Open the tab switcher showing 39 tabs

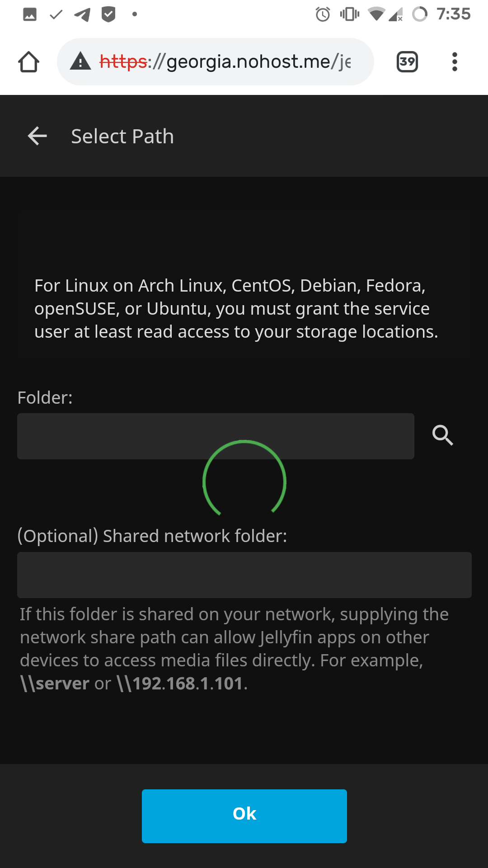pyautogui.click(x=407, y=62)
